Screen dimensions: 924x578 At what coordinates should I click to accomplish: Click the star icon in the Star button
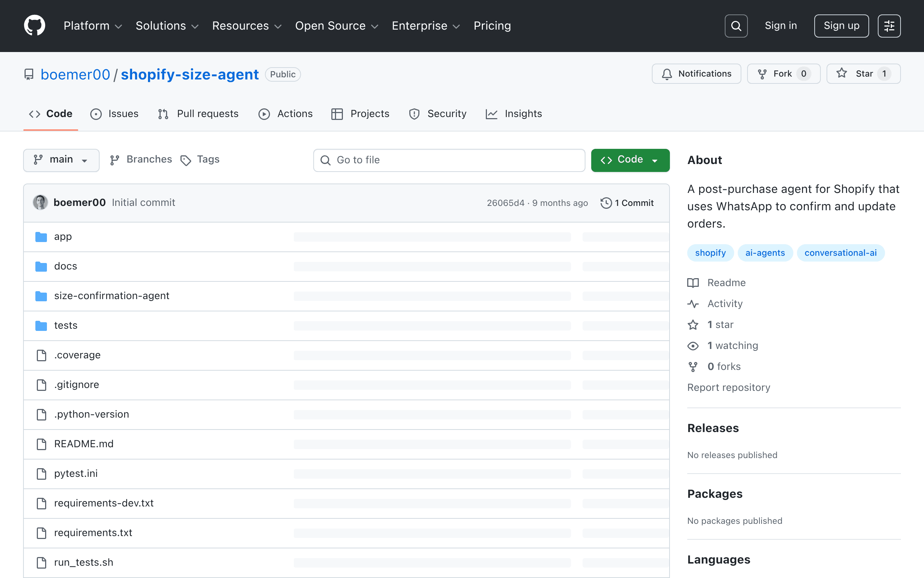click(x=842, y=73)
